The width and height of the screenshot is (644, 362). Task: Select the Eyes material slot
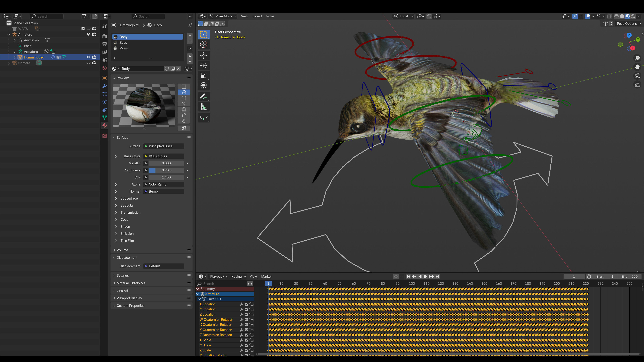(148, 43)
